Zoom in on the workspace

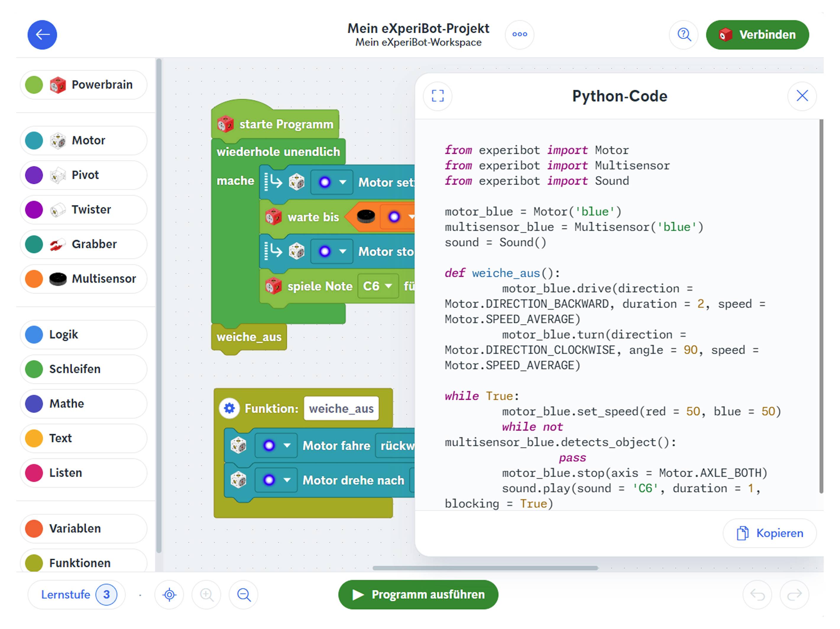pos(207,594)
